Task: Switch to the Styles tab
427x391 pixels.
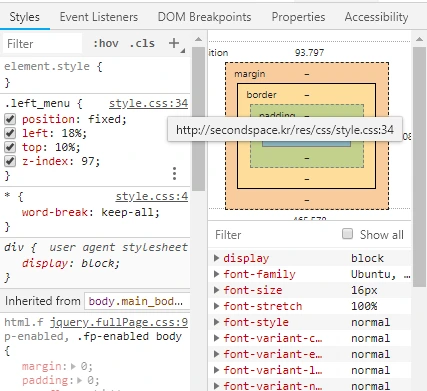Action: (x=24, y=17)
